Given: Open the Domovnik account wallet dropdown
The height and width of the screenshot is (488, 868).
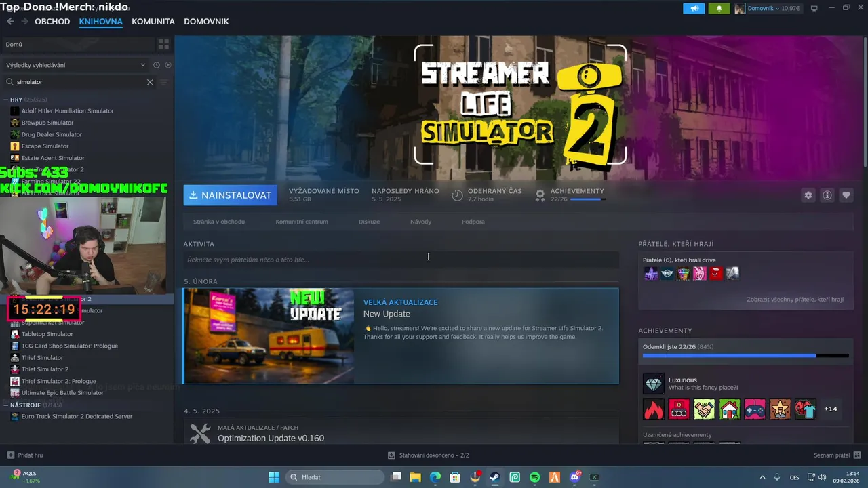Looking at the screenshot, I should click(x=769, y=8).
